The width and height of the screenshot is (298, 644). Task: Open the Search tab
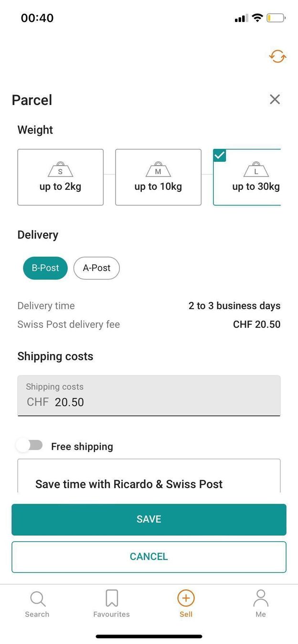click(37, 603)
